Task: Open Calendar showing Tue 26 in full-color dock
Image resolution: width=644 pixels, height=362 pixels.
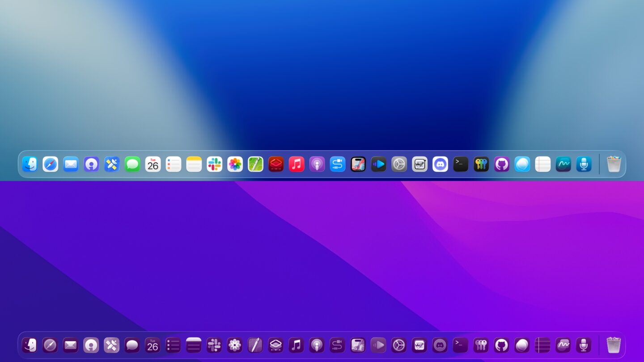Action: [153, 164]
